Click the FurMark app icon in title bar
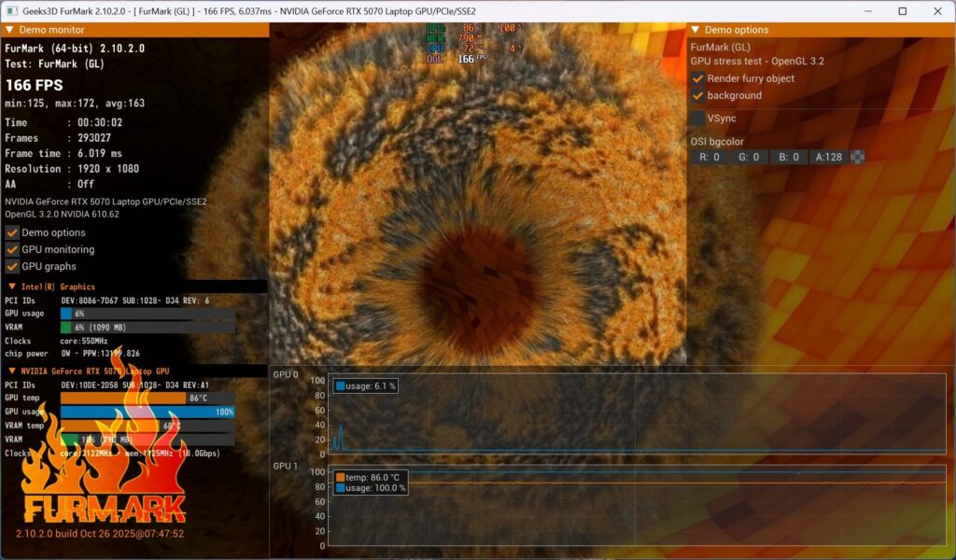Viewport: 956px width, 560px height. tap(11, 11)
